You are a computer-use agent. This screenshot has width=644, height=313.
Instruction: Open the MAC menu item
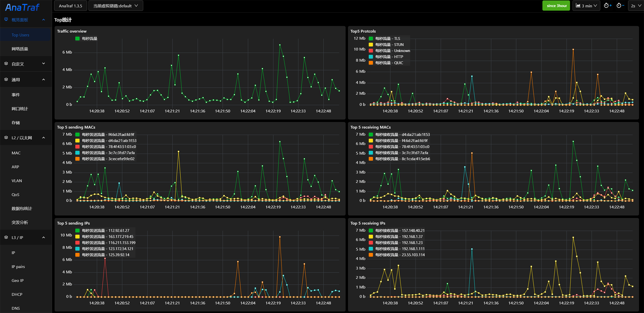pos(26,153)
